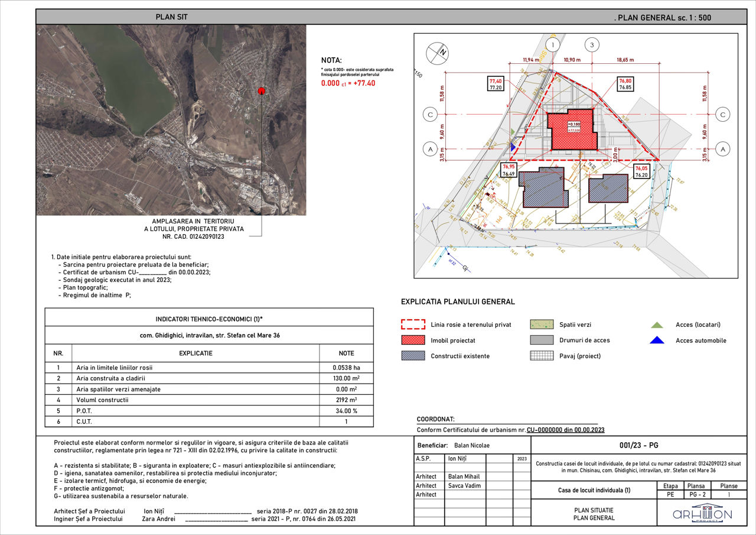Click the 77,40 elevation label box
This screenshot has width=756, height=535.
(495, 84)
